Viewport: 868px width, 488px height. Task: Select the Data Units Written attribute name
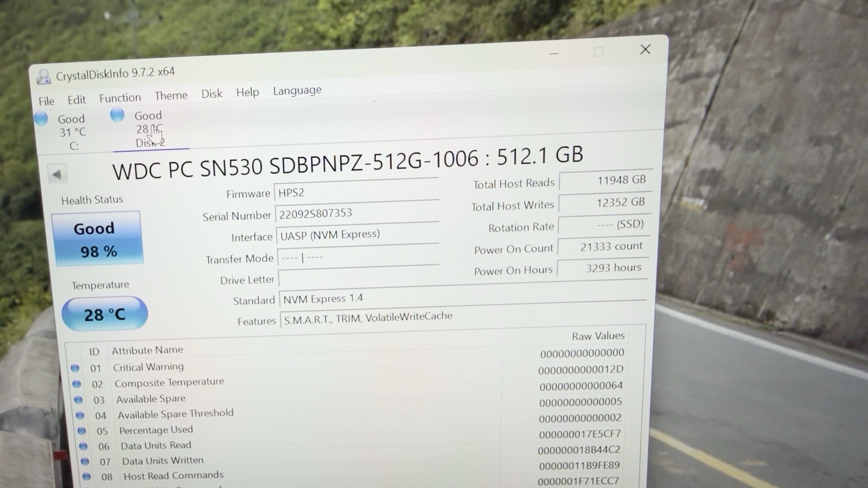coord(163,460)
